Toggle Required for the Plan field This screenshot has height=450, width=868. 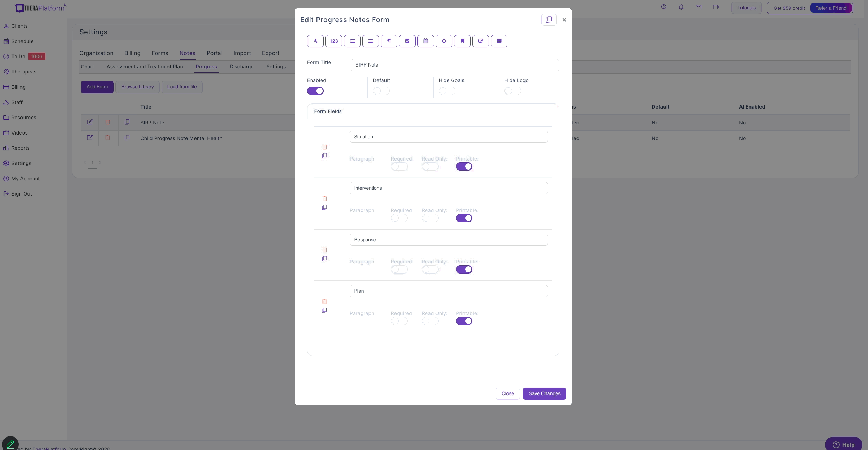[x=399, y=321]
